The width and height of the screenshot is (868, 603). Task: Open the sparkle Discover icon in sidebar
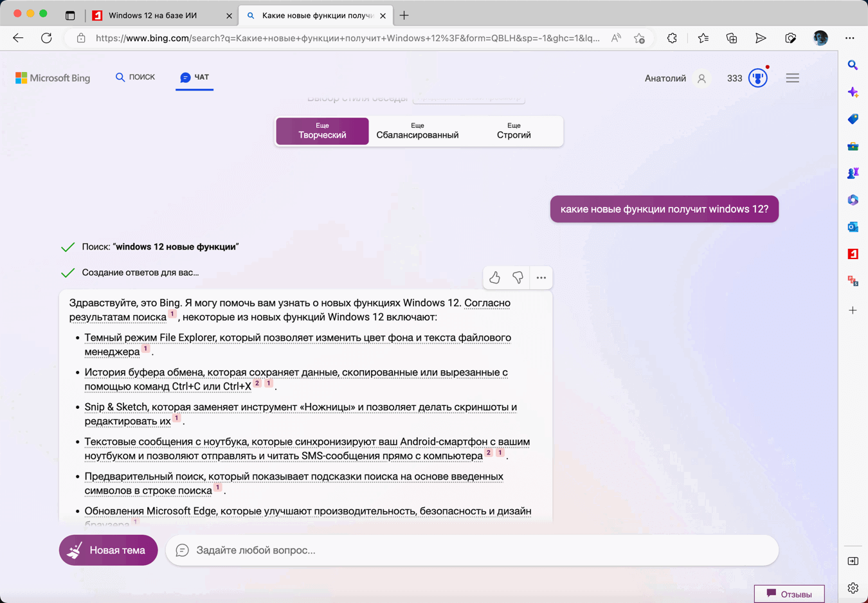pos(853,93)
